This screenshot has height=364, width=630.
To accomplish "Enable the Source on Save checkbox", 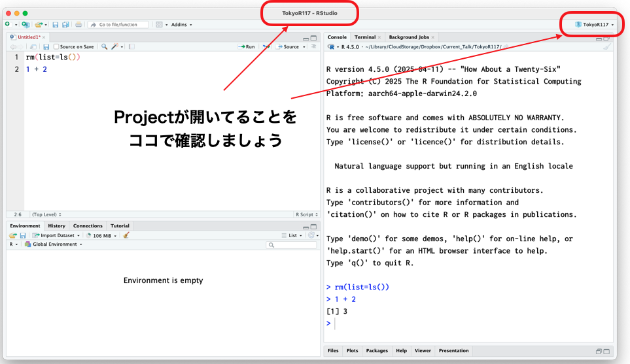I will (56, 46).
